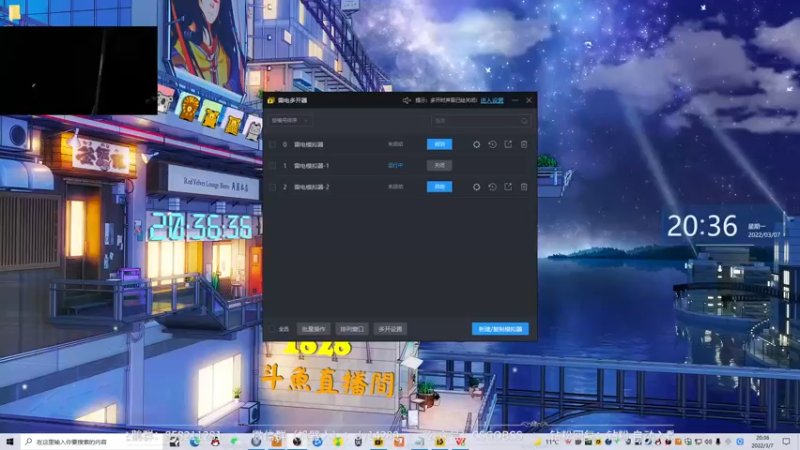
Task: Open the notification center icon
Action: (786, 442)
